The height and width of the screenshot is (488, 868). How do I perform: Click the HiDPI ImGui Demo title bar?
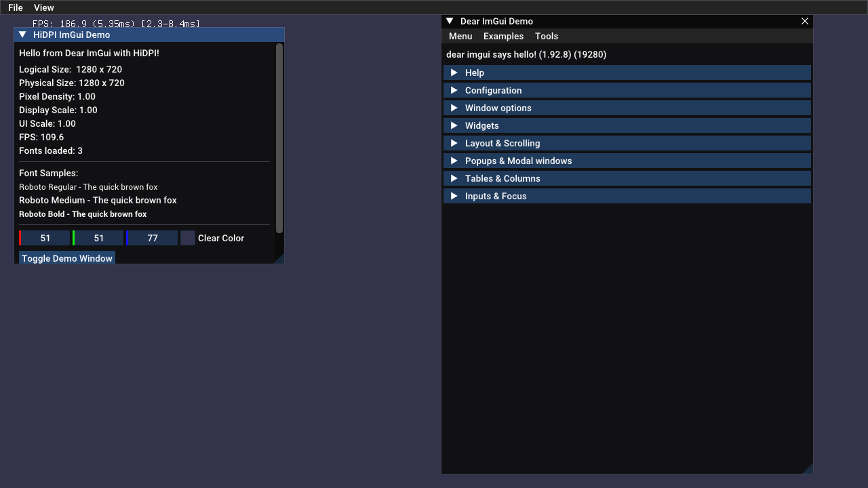[x=149, y=35]
